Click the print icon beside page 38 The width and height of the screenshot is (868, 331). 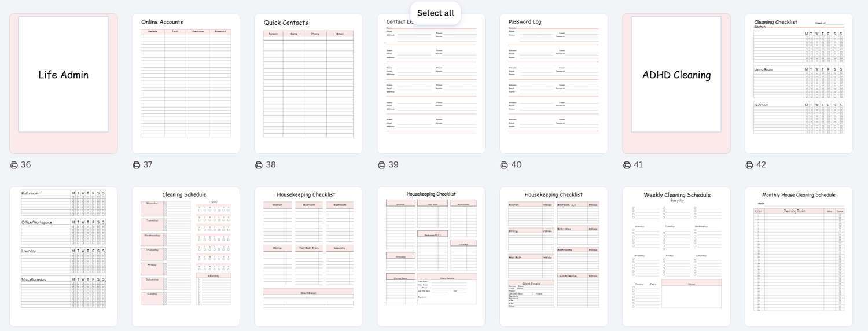[x=259, y=165]
